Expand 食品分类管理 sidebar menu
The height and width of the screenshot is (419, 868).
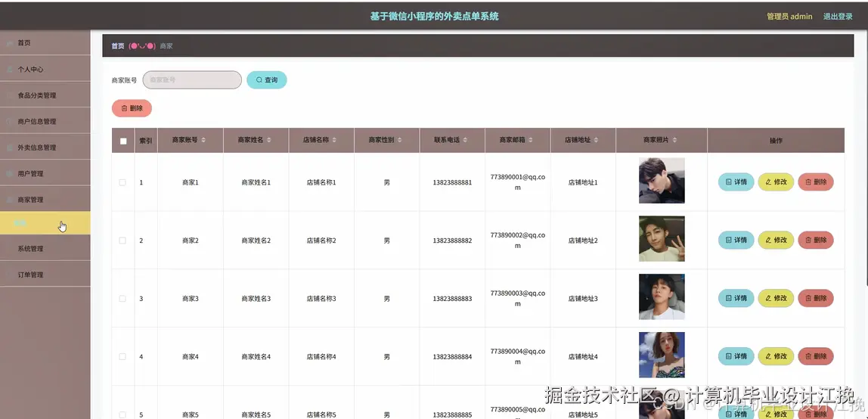click(45, 95)
